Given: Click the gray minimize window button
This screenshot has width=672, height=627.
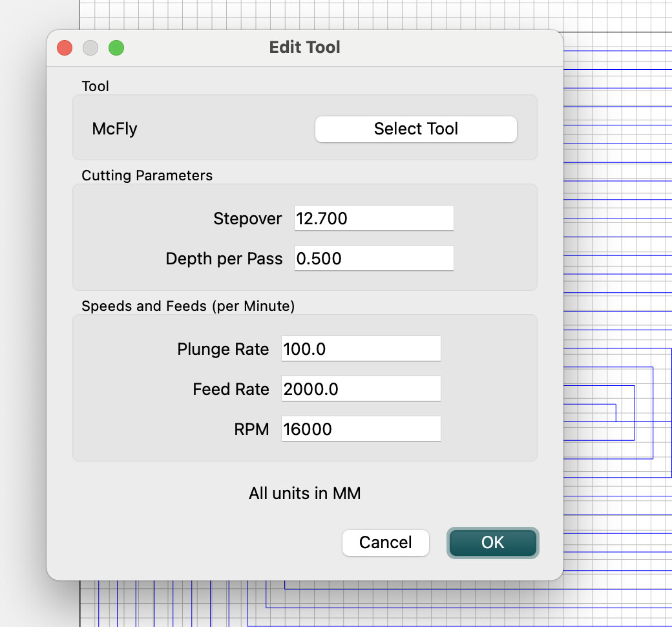Looking at the screenshot, I should (90, 48).
